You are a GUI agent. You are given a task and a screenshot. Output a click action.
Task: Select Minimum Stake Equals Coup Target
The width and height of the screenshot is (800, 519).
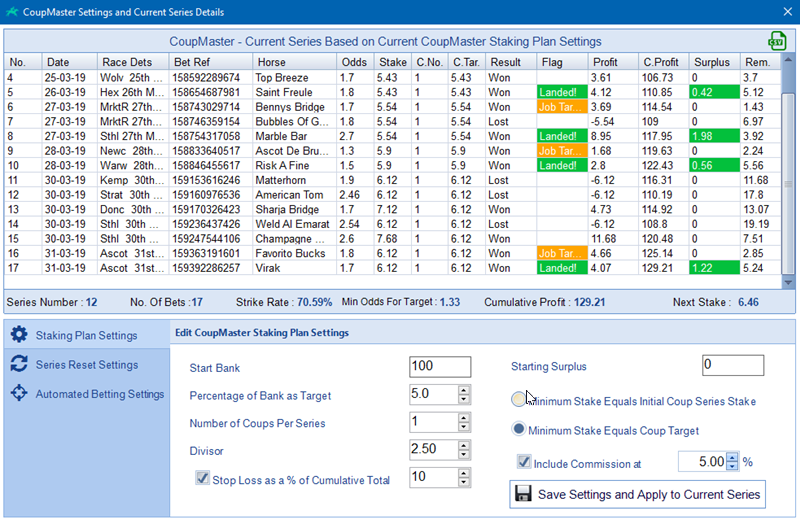tap(518, 429)
